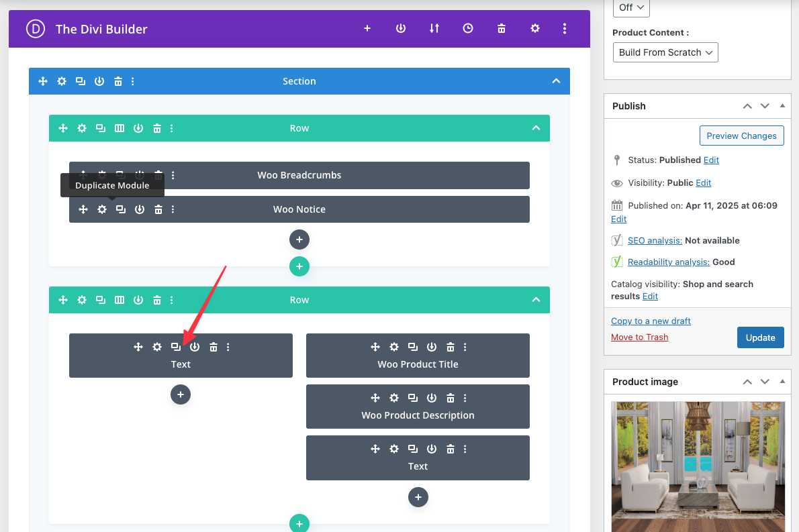Image resolution: width=799 pixels, height=532 pixels.
Task: Add new row below first Row
Action: tap(299, 266)
